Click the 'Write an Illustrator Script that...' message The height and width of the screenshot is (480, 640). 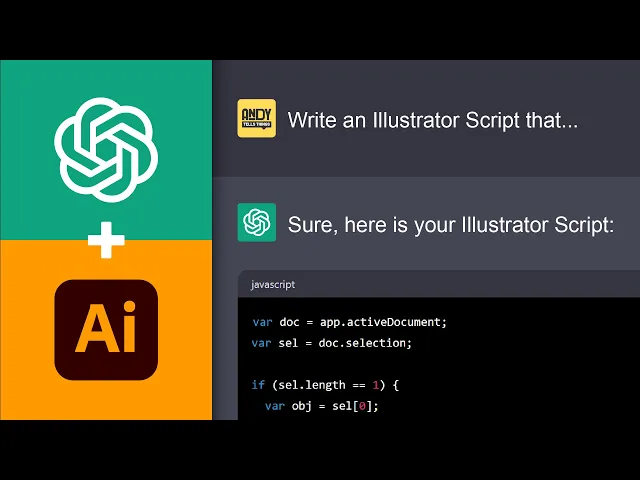click(x=433, y=120)
